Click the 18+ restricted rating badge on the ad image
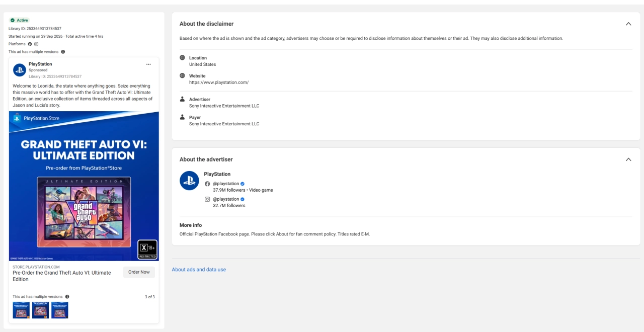 point(147,250)
